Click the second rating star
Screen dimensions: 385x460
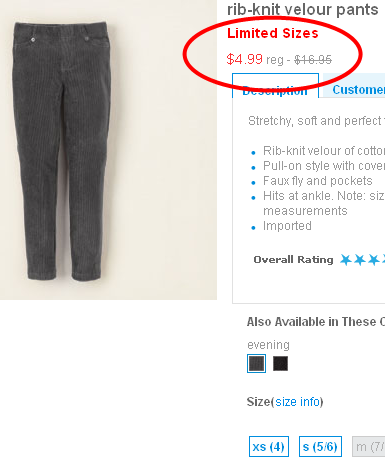click(x=360, y=259)
